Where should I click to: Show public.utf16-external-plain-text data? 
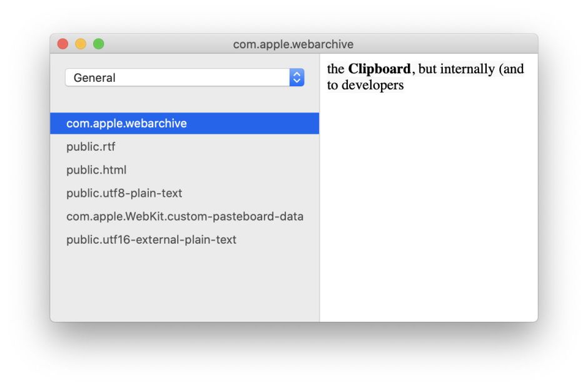(151, 240)
